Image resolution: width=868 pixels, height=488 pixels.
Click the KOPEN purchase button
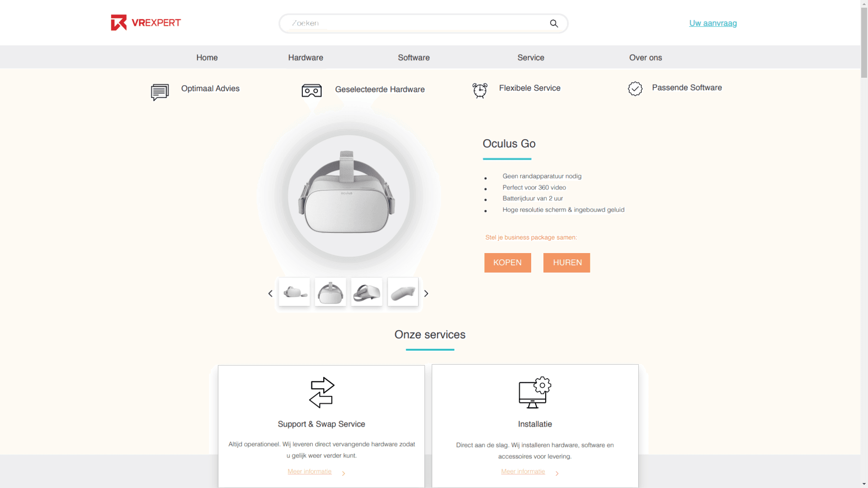point(507,262)
